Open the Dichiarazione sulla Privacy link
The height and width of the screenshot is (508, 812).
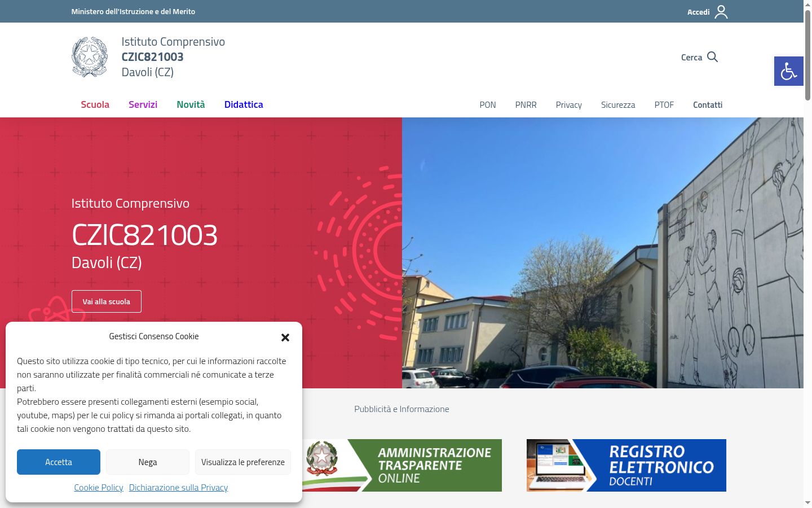point(179,488)
